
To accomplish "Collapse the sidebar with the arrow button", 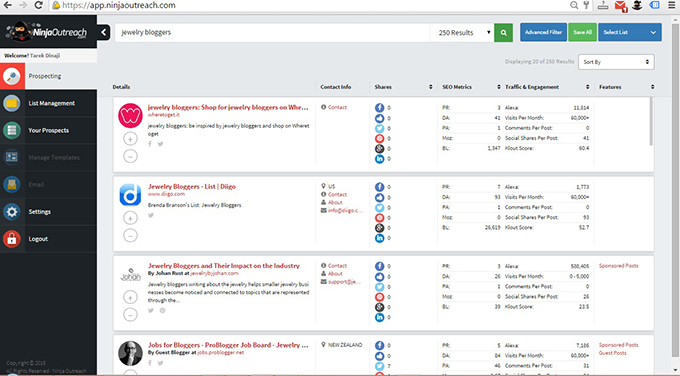I will (x=104, y=32).
